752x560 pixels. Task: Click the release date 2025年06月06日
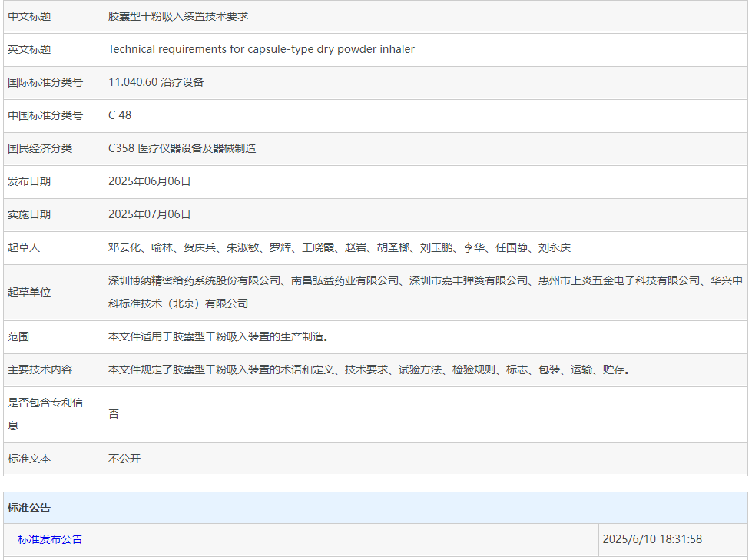(150, 181)
